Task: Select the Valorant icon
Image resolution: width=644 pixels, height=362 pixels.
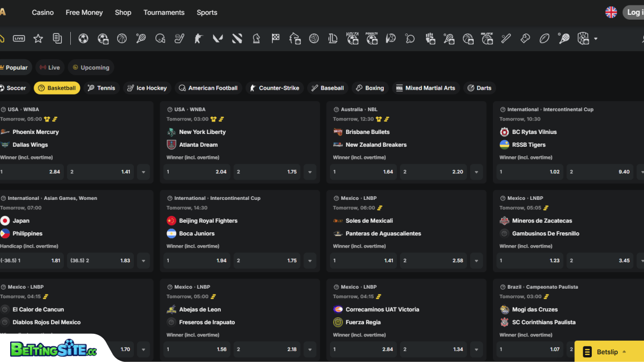Action: tap(218, 38)
